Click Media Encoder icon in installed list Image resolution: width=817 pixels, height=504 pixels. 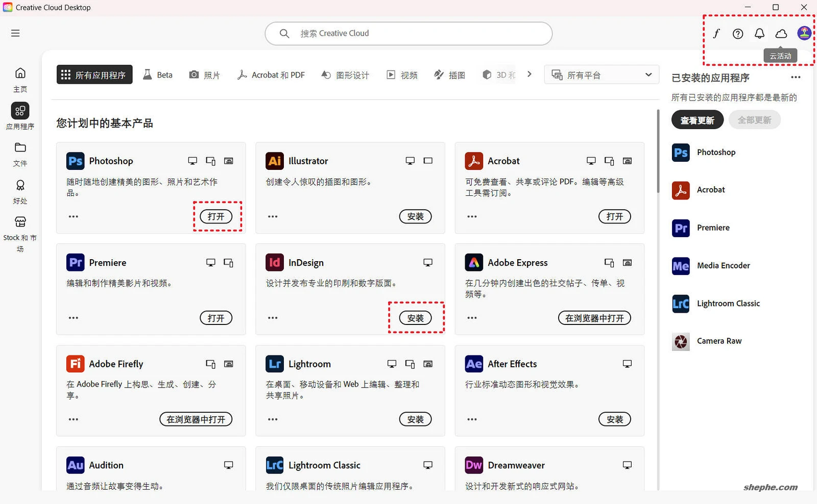click(x=681, y=266)
